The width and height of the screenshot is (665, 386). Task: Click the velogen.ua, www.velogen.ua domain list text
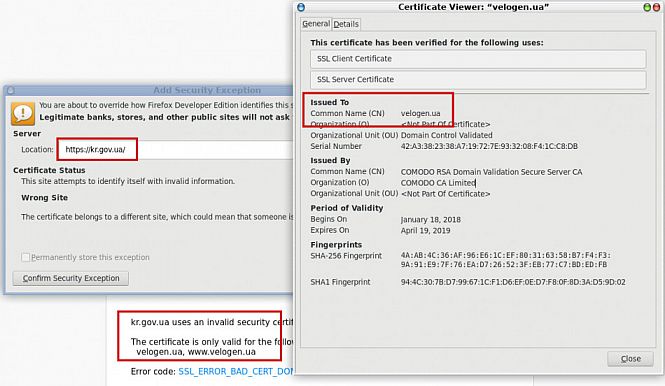(196, 352)
